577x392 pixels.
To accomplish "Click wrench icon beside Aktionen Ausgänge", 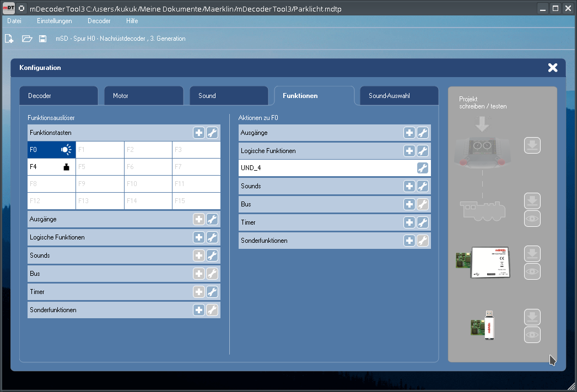I will coord(423,133).
